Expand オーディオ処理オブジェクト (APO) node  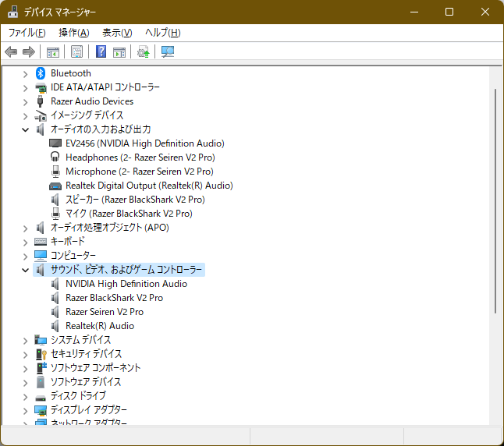pos(26,228)
